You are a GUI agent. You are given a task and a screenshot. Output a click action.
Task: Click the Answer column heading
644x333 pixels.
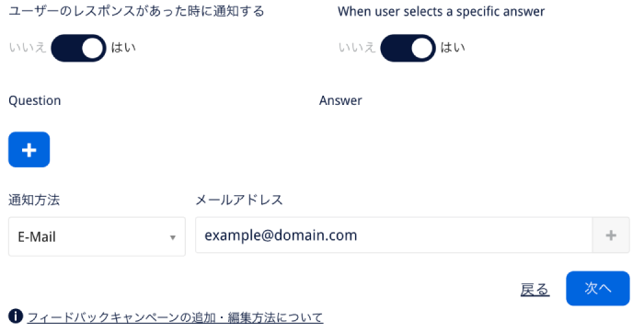340,100
